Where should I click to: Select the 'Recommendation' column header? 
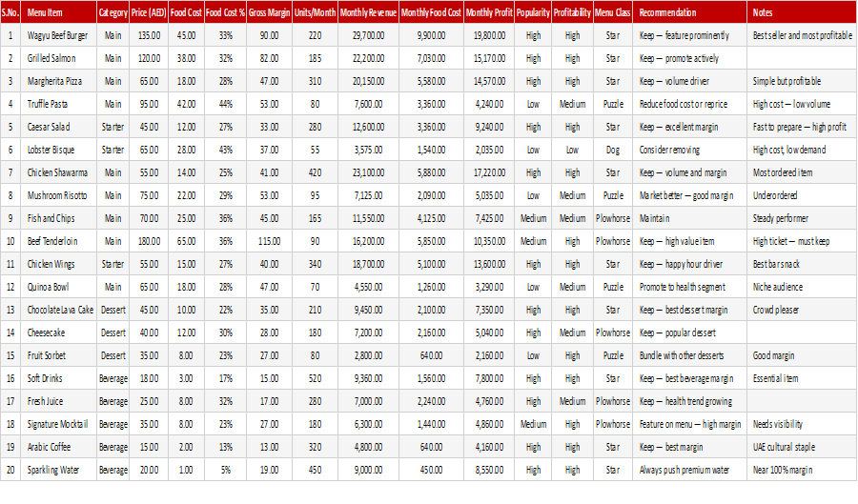(x=689, y=12)
